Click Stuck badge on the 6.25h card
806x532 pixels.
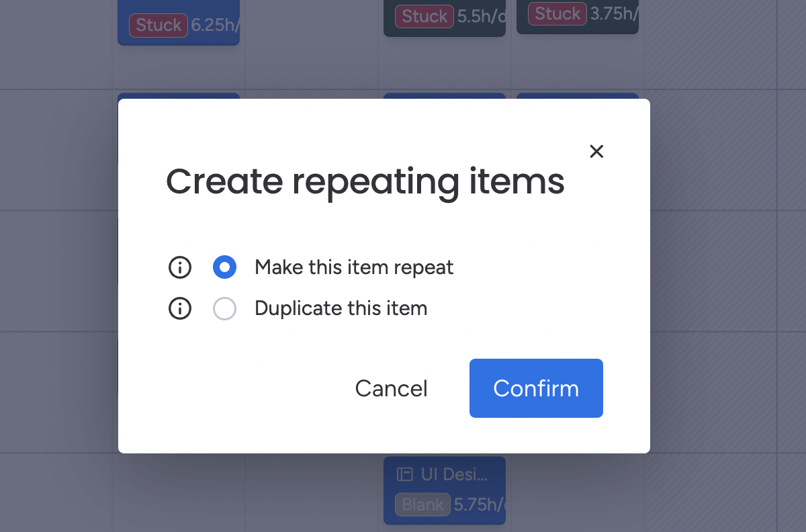click(x=159, y=26)
